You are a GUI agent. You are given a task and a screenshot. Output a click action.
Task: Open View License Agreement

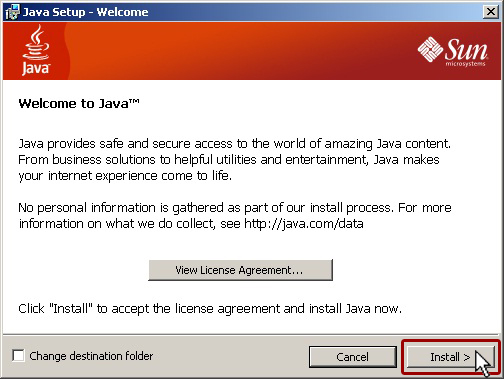coord(240,270)
